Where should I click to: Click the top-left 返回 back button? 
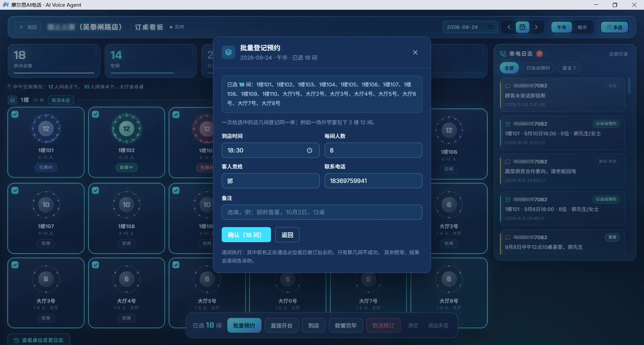[x=28, y=27]
